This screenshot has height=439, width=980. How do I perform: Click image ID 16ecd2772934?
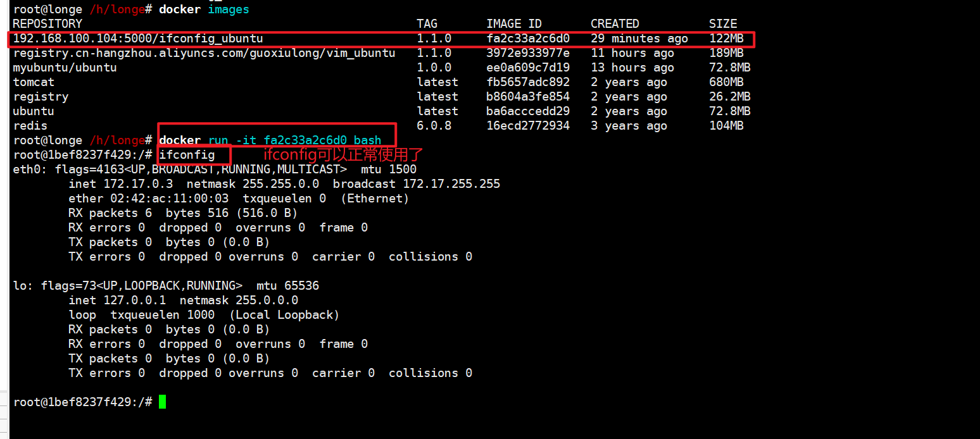click(528, 126)
